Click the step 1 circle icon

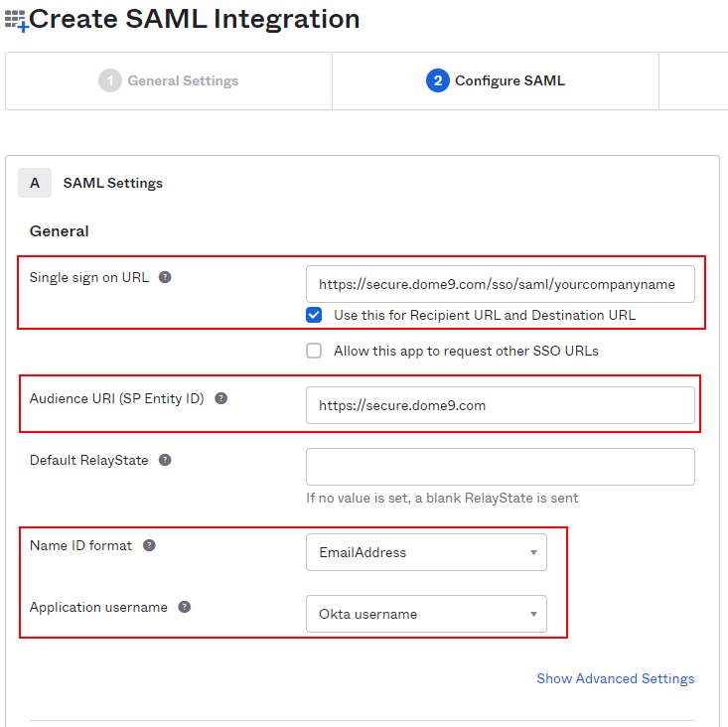[110, 80]
